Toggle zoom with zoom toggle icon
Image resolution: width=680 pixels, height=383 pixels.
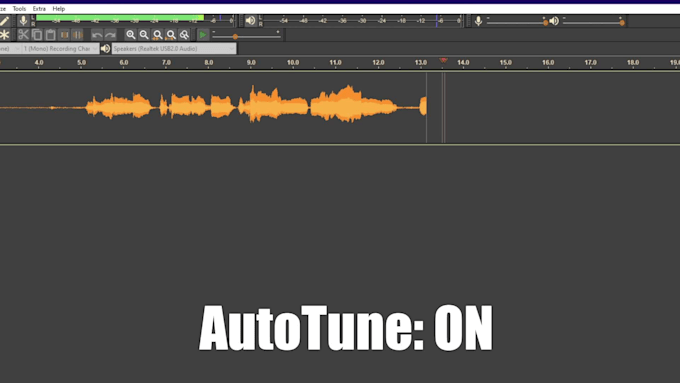point(184,35)
